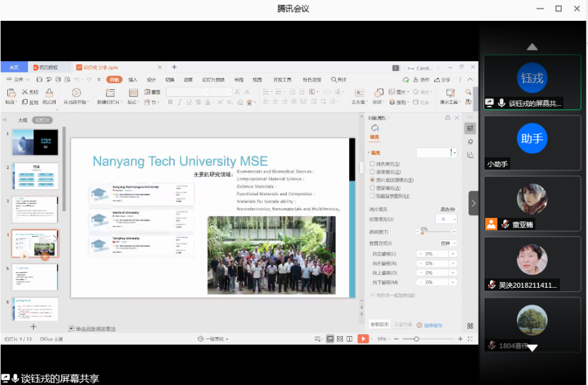Open the Design ribbon tab

[x=151, y=80]
